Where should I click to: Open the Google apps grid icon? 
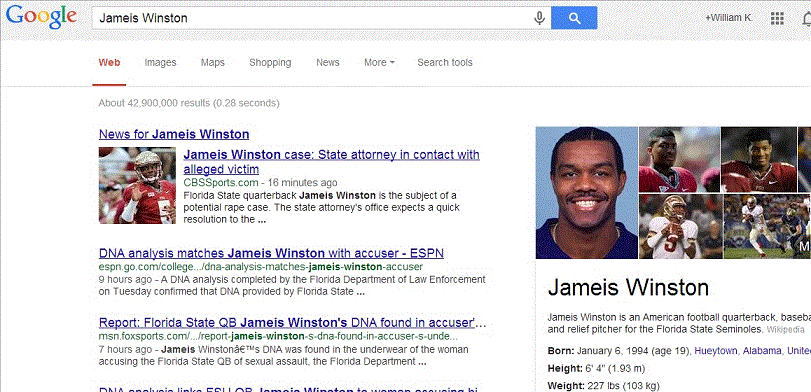pos(777,18)
